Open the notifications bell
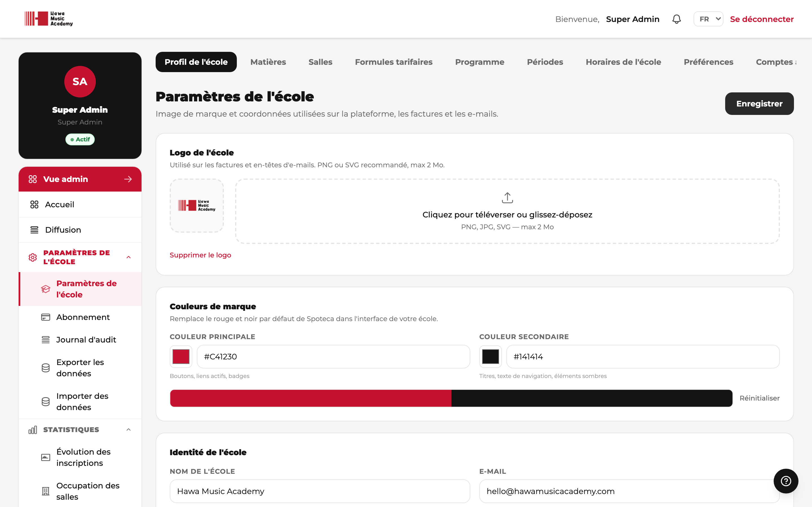Image resolution: width=812 pixels, height=507 pixels. (676, 19)
